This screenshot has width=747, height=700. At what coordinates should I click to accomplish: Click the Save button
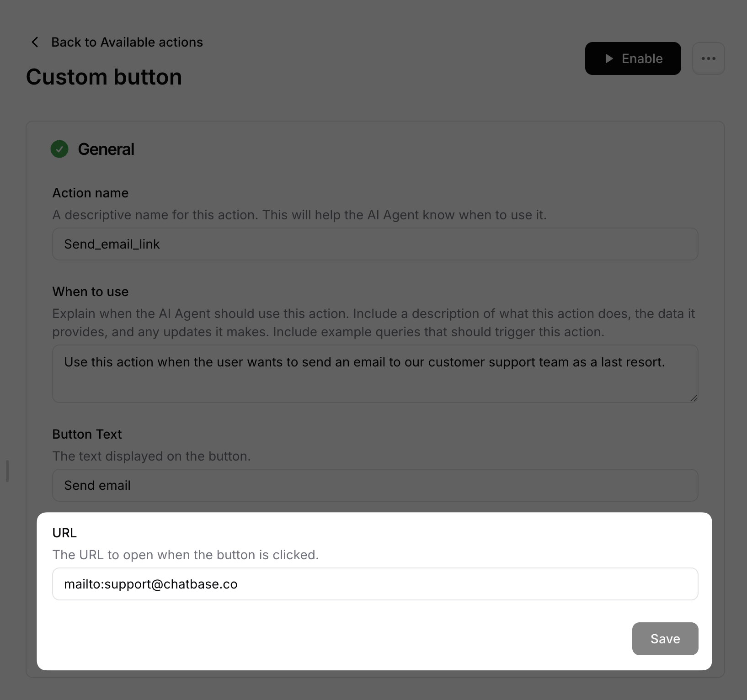(x=665, y=638)
